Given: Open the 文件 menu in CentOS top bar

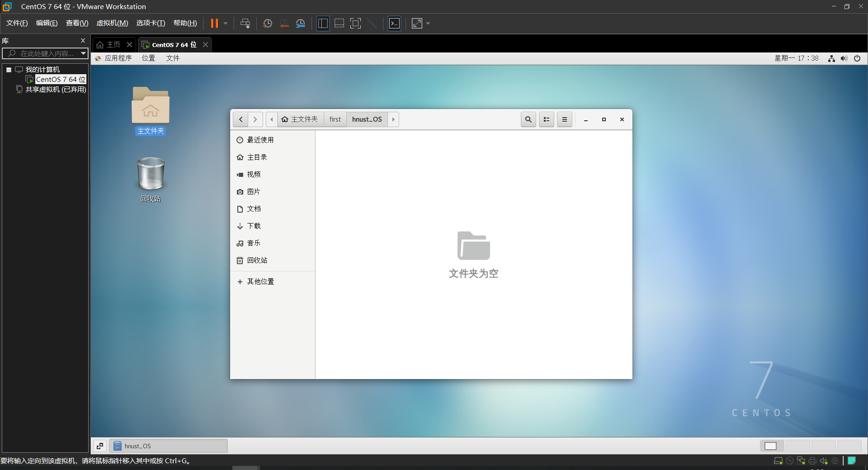Looking at the screenshot, I should pos(172,58).
